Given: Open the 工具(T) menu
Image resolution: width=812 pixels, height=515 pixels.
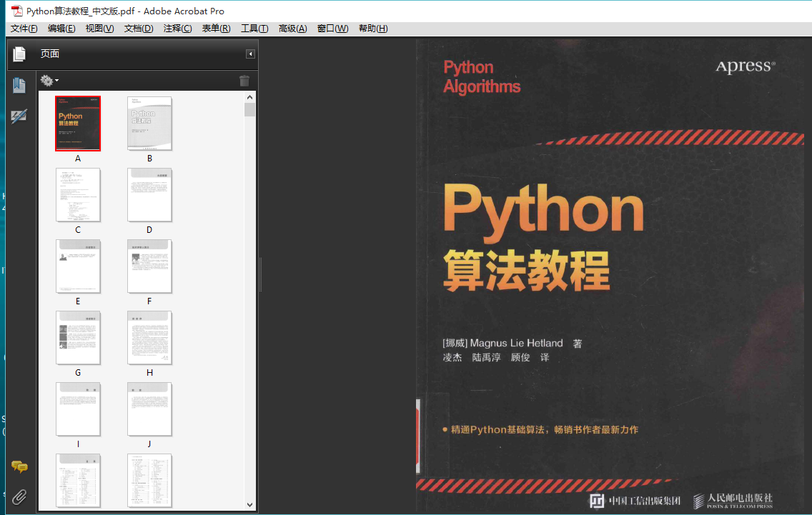Looking at the screenshot, I should click(254, 29).
